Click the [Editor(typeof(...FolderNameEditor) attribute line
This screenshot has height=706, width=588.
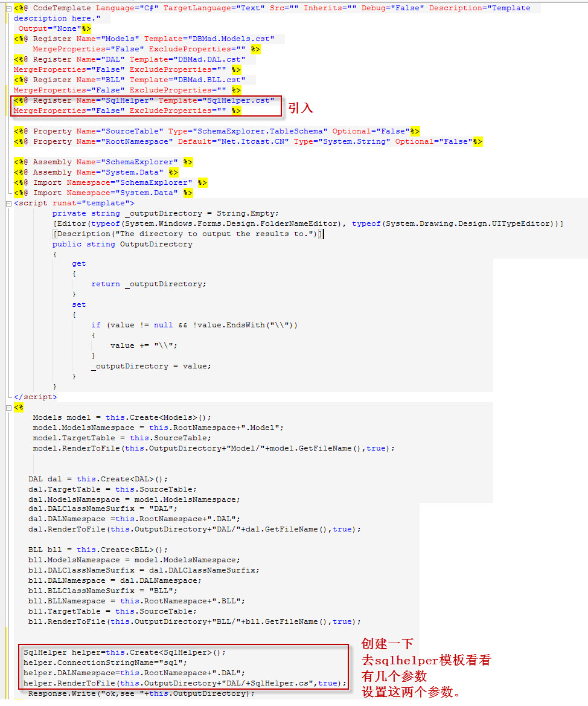click(308, 224)
